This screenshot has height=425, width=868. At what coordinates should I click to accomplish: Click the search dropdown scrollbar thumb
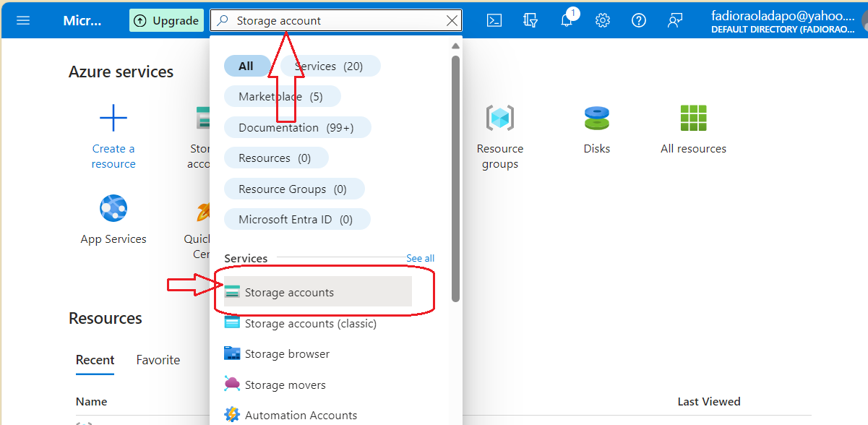pos(455,179)
